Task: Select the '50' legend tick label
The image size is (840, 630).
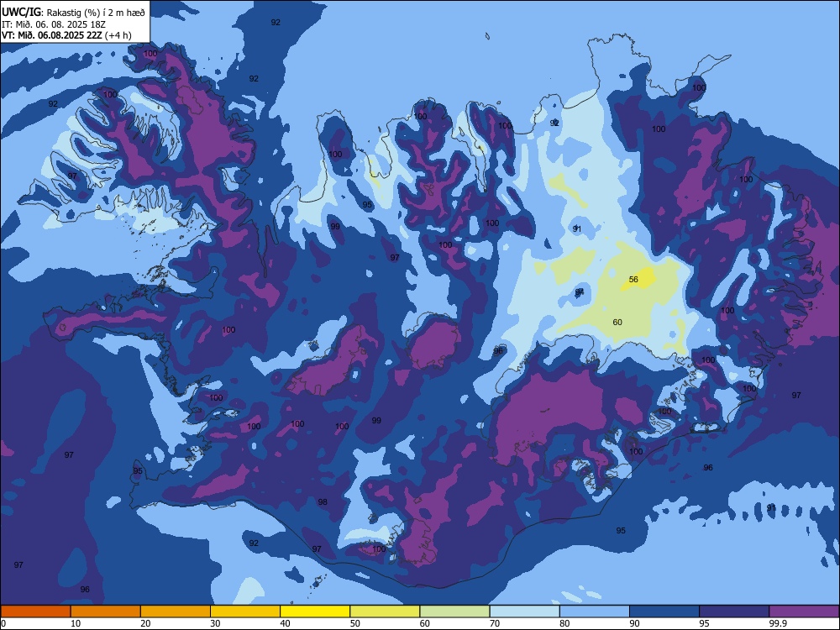Action: coord(355,623)
